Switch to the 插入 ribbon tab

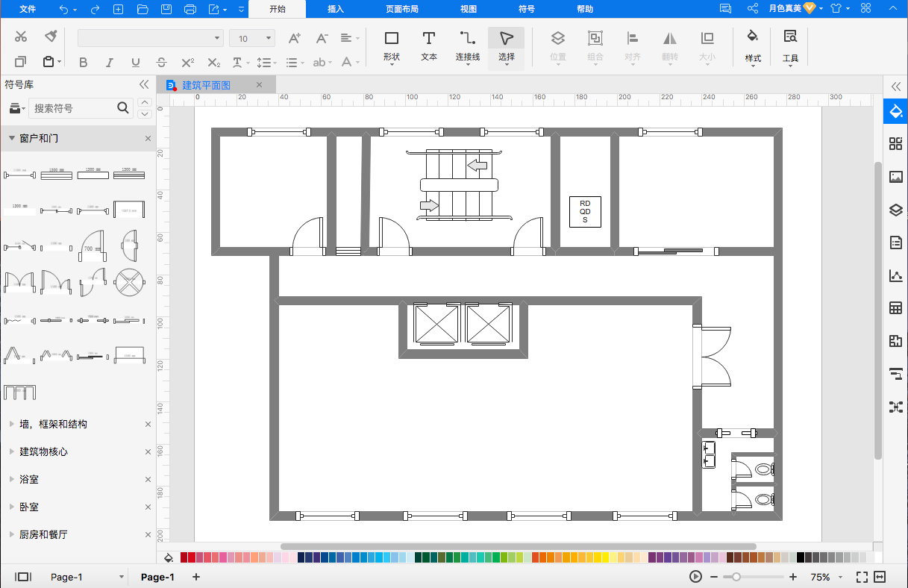336,9
